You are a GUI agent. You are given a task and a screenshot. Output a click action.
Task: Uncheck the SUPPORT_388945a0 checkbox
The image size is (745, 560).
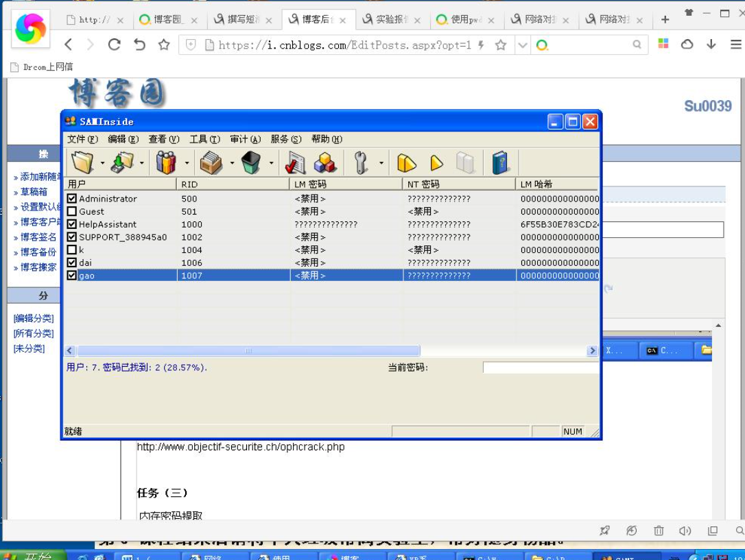point(72,236)
